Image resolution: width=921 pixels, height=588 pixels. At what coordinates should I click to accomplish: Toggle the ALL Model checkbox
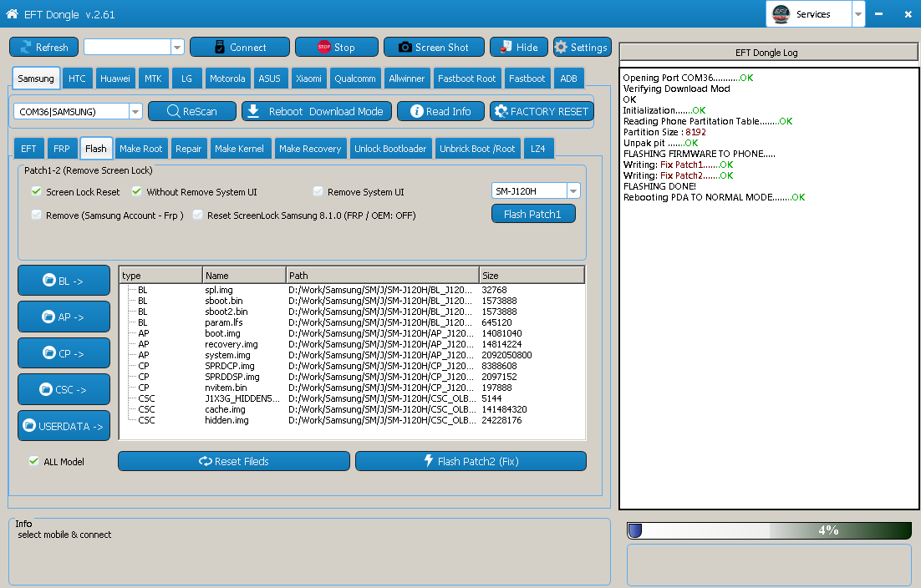[34, 461]
